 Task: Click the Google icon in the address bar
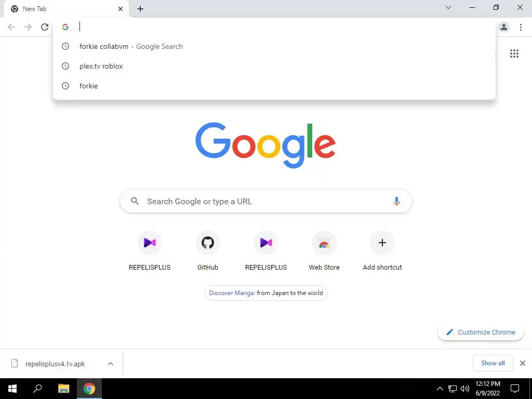[x=65, y=27]
